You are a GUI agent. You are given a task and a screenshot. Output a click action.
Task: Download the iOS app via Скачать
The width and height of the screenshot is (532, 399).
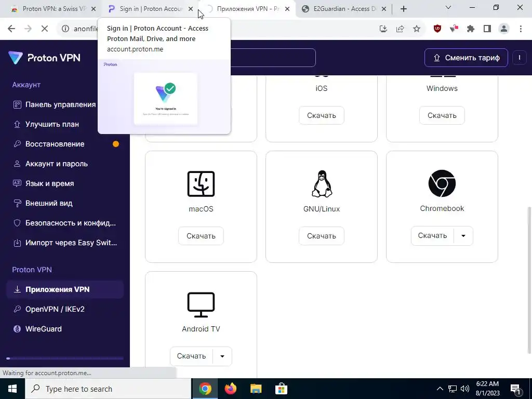pos(321,115)
